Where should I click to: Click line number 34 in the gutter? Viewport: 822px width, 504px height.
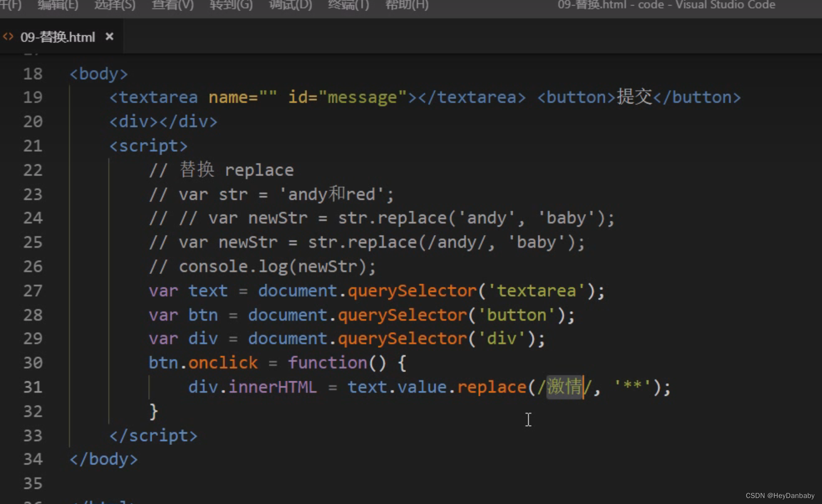33,459
